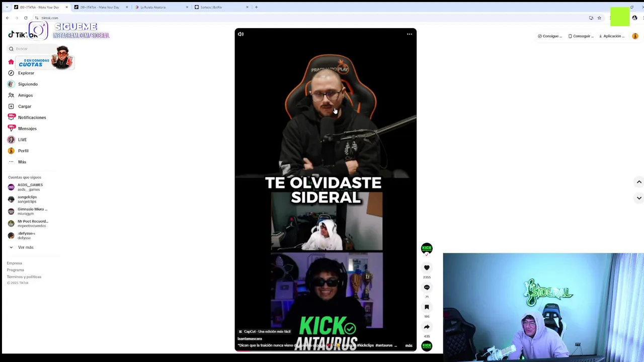Open the Chrome profile avatar
Screen dimensions: 644x362
coord(634,18)
